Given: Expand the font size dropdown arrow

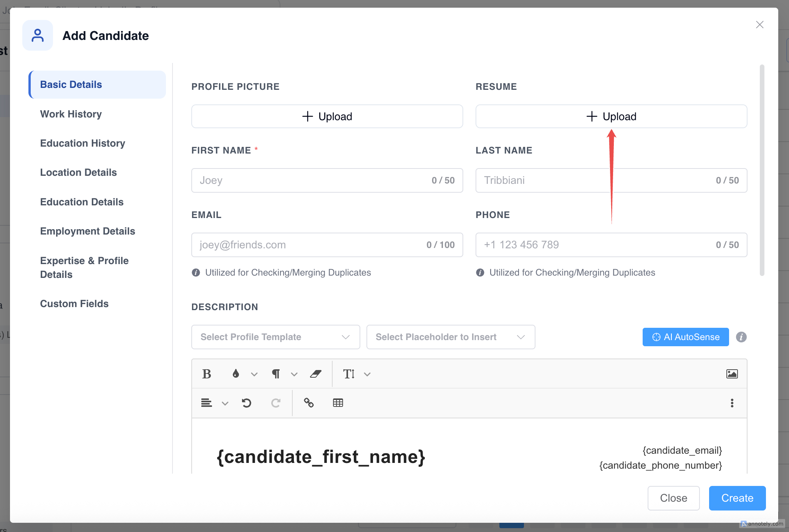Looking at the screenshot, I should click(x=367, y=374).
